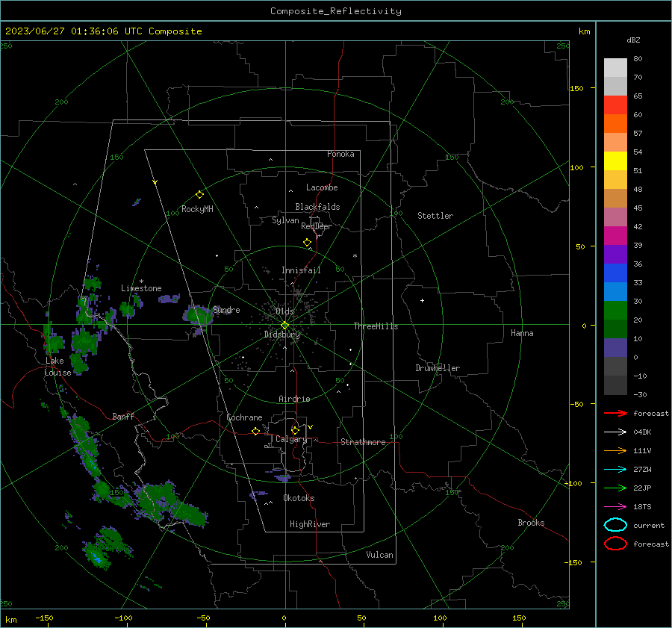Click the Calgary city label

coord(291,439)
